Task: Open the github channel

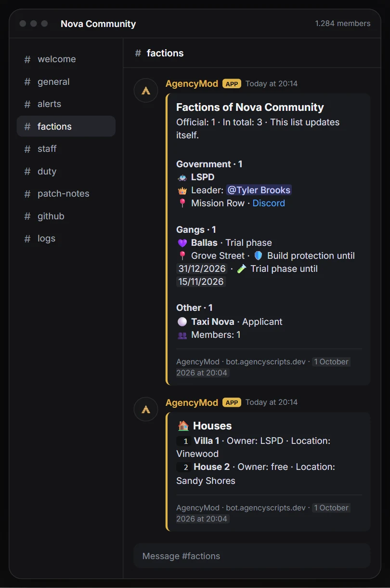Action: (x=66, y=216)
